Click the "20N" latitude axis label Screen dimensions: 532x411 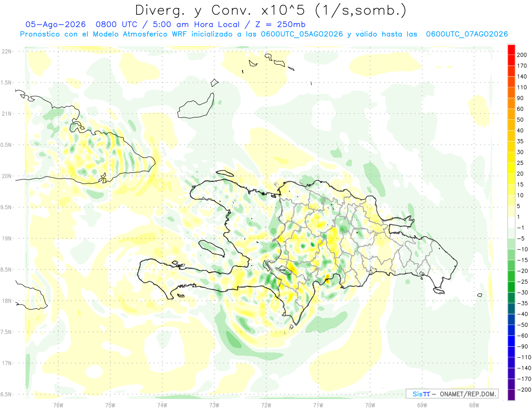[x=7, y=176]
